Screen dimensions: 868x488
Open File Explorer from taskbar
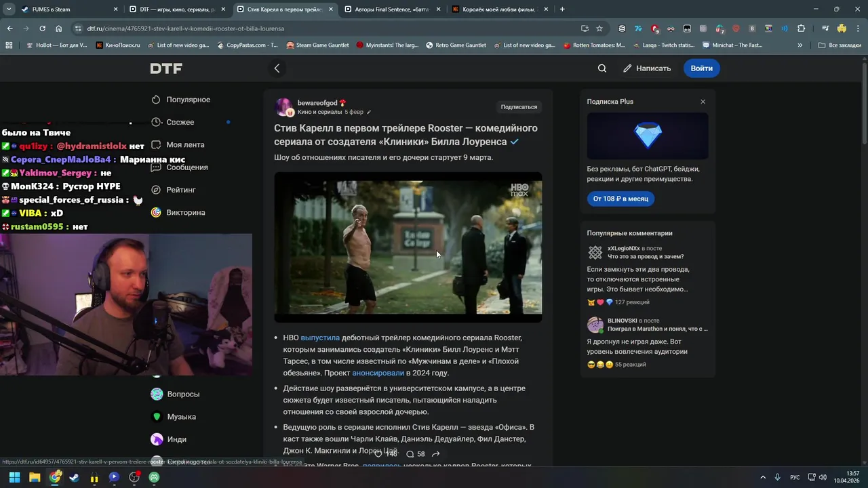[35, 477]
